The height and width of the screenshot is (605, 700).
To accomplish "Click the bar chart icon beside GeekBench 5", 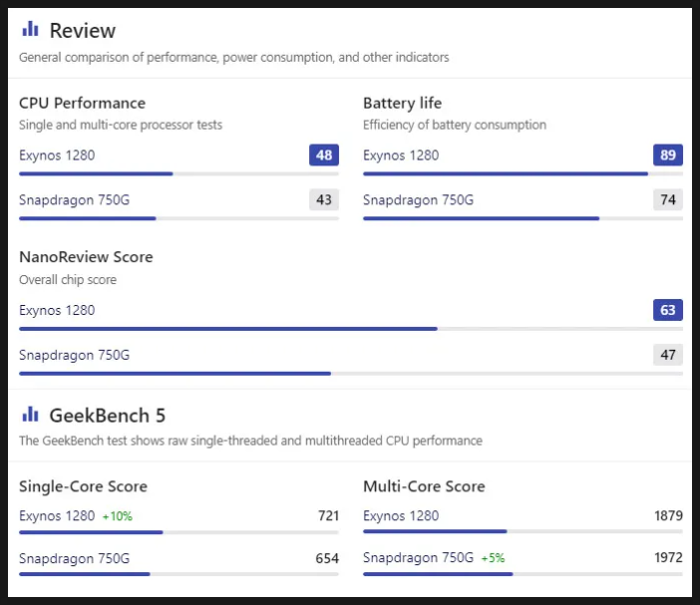I will [30, 414].
